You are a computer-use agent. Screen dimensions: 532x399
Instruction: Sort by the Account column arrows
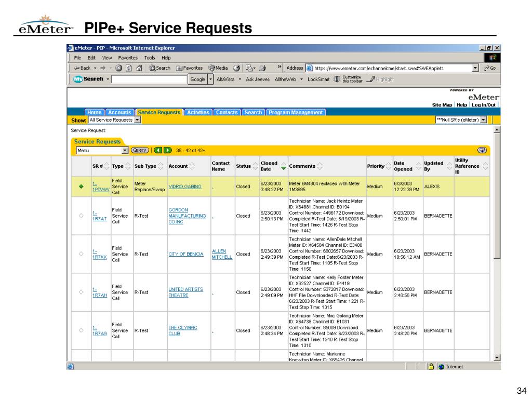[x=192, y=166]
